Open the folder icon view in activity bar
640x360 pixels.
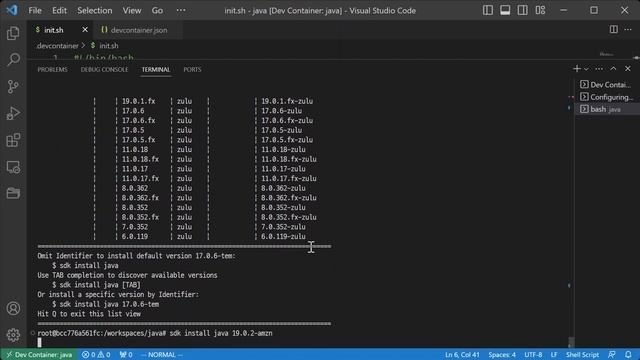click(13, 193)
